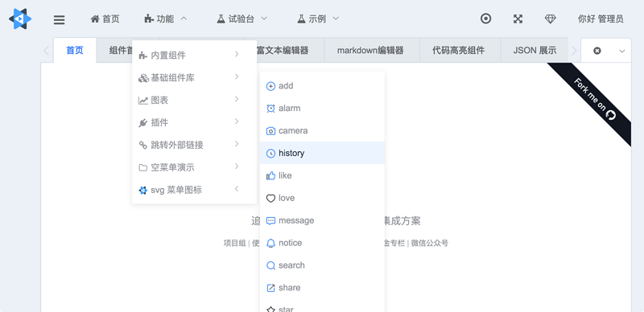Viewport: 644px width, 312px height.
Task: Expand the 内置组件 arrow
Action: pos(237,54)
